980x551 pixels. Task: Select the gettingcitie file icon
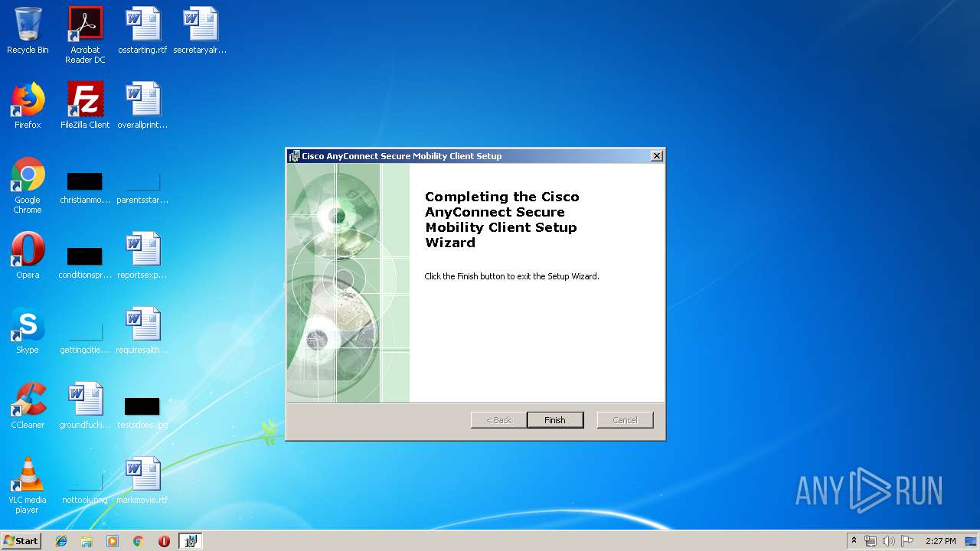tap(85, 338)
